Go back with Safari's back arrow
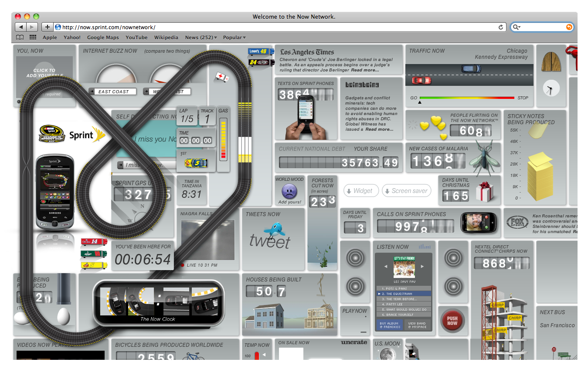588x369 pixels. pyautogui.click(x=21, y=27)
